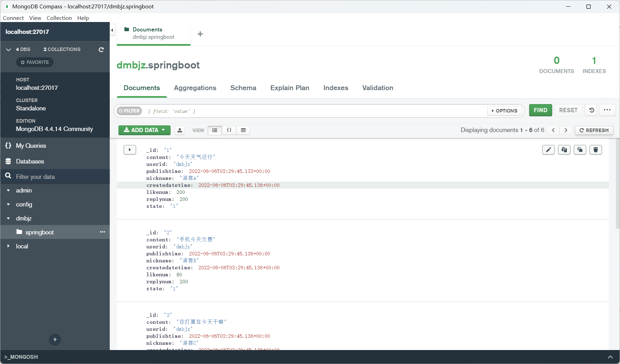Switch to Validation tab

tap(377, 88)
